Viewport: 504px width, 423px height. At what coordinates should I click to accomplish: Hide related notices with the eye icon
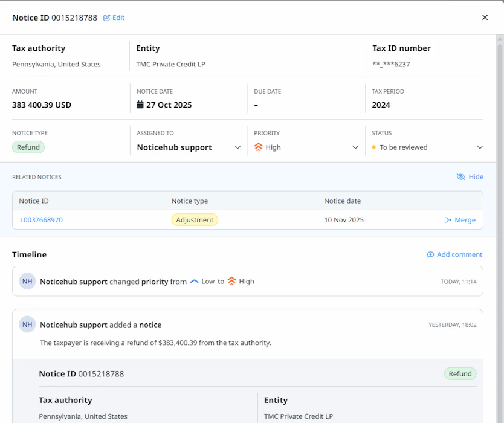tap(461, 177)
